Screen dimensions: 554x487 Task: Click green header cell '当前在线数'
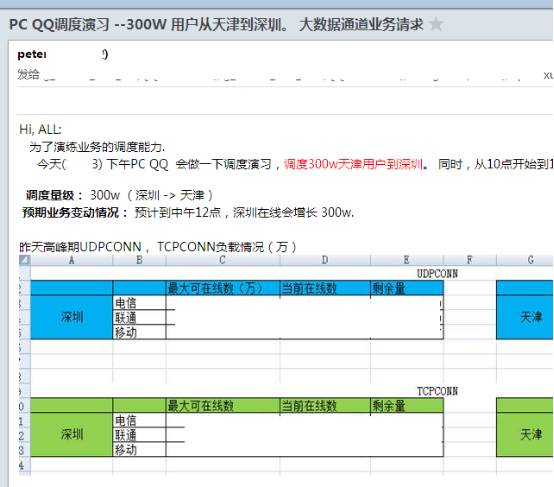325,406
